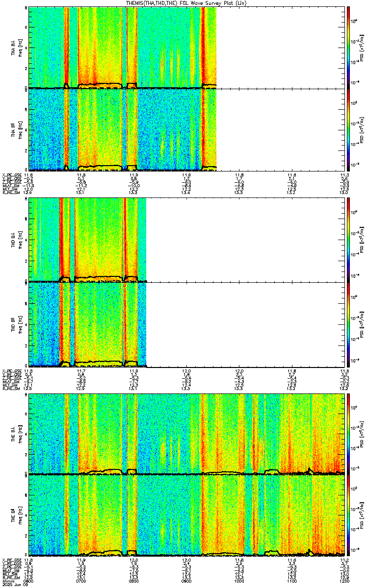Image resolution: width=368 pixels, height=588 pixels.
Task: Select the THE B∥ spectrogram panel
Action: 186,515
